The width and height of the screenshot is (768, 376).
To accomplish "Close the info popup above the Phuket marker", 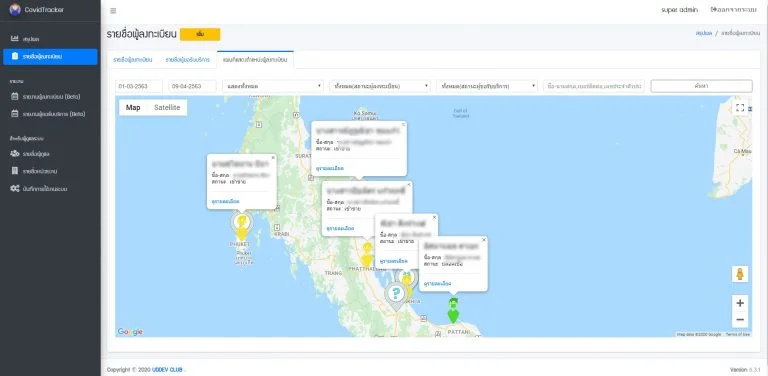I will point(273,158).
